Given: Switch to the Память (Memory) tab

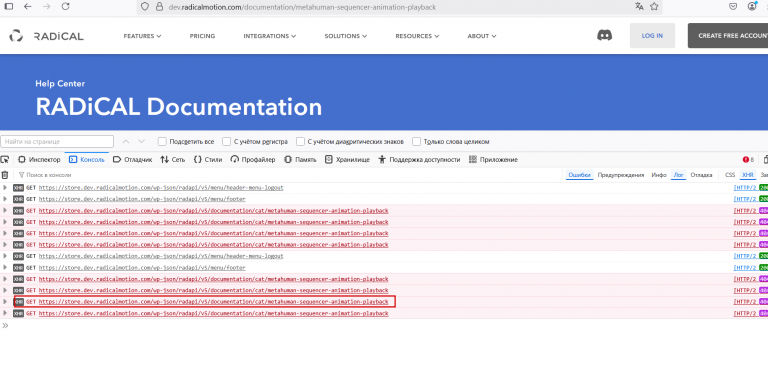Looking at the screenshot, I should [300, 160].
